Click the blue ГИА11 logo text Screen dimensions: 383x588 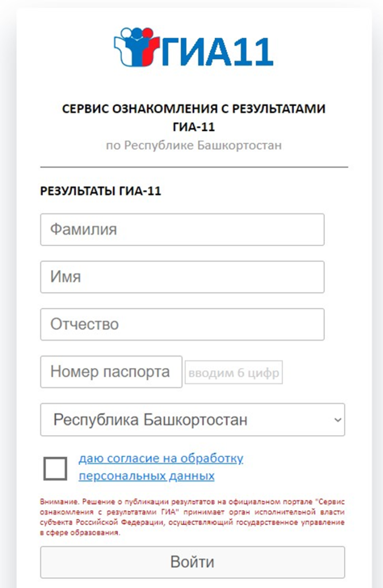(218, 52)
